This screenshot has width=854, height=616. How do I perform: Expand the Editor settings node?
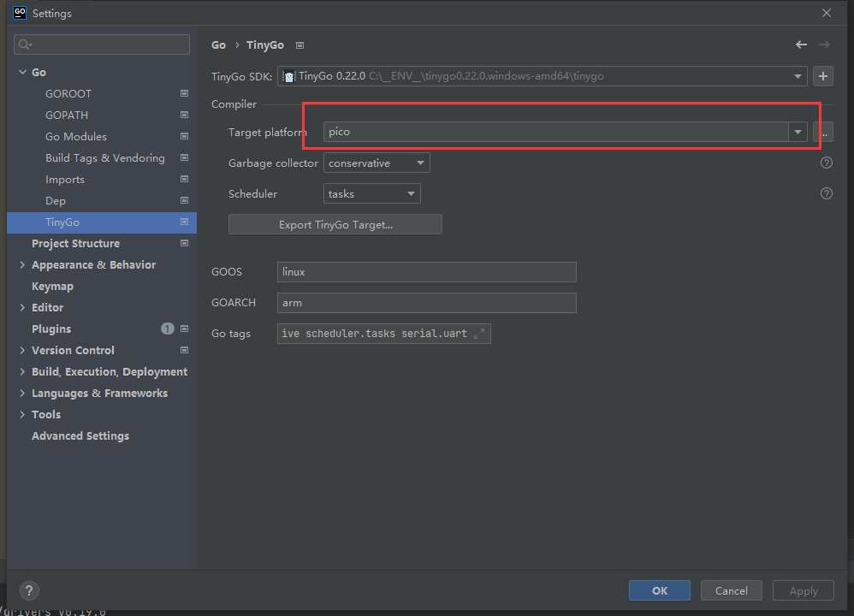(22, 307)
